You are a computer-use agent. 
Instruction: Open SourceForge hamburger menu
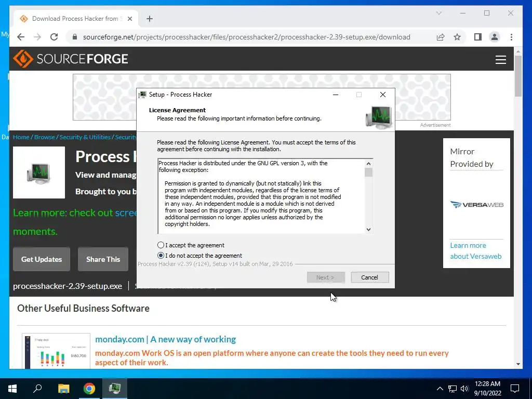click(501, 59)
